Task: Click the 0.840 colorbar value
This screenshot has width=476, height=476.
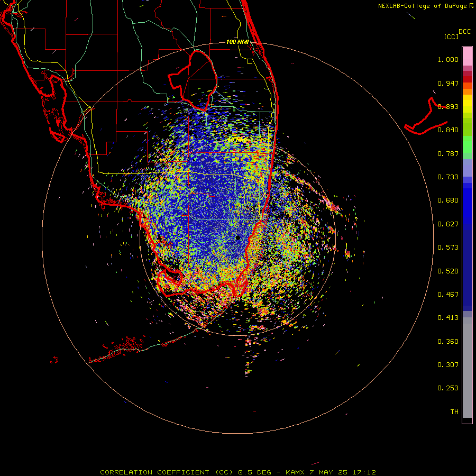Action: (448, 130)
